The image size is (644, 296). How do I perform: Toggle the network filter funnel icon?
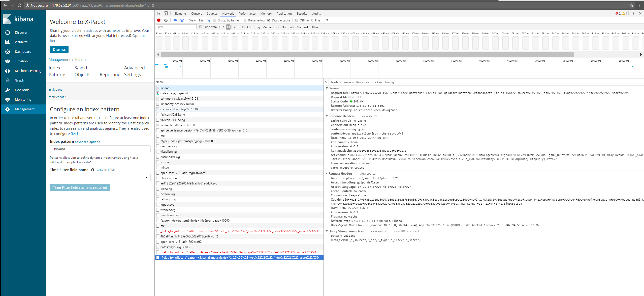point(182,20)
